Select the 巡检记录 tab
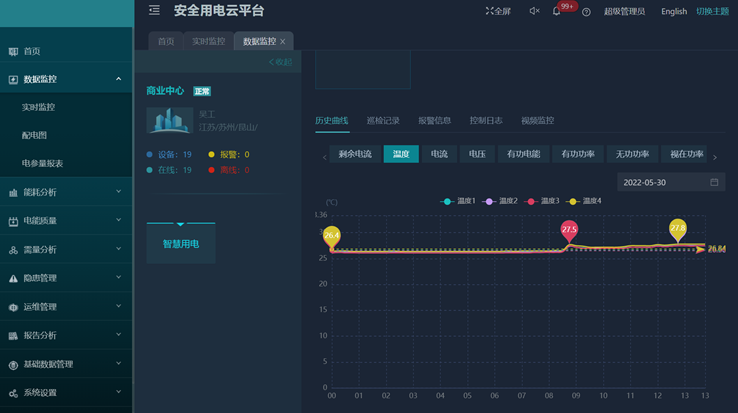This screenshot has height=413, width=738. 383,121
